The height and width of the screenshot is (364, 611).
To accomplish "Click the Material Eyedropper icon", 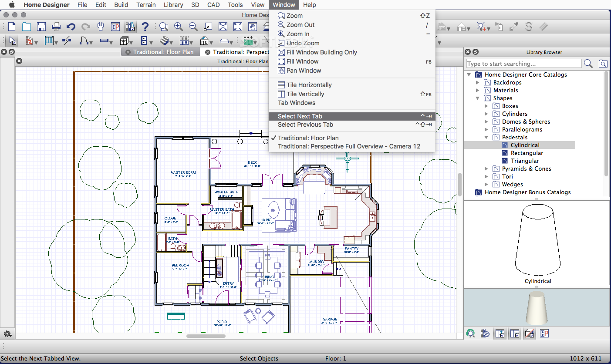I will coord(514,27).
